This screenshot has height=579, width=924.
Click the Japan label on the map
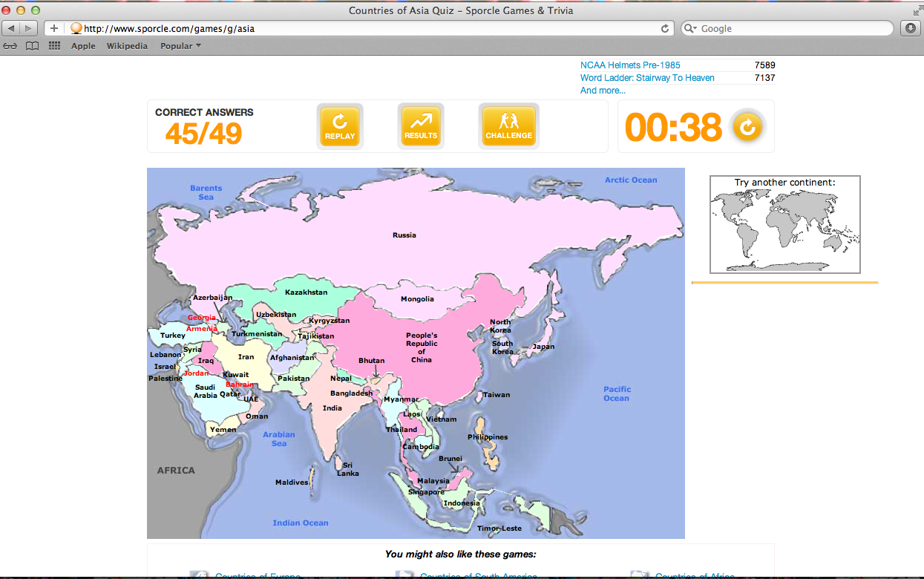pyautogui.click(x=543, y=347)
